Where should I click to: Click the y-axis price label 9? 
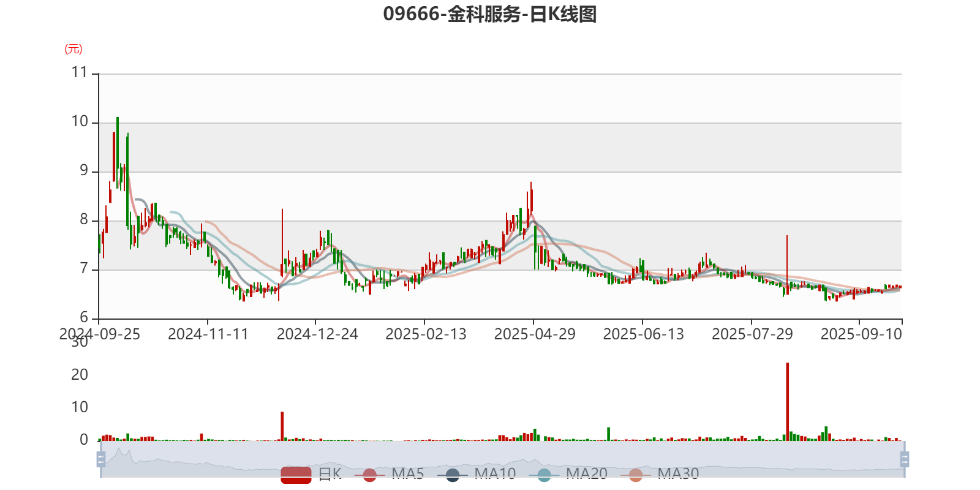pyautogui.click(x=84, y=171)
